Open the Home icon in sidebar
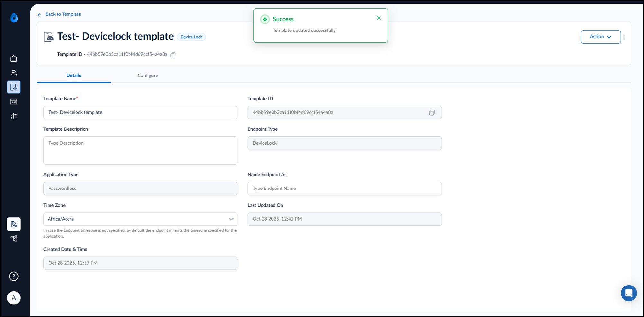 coord(13,58)
